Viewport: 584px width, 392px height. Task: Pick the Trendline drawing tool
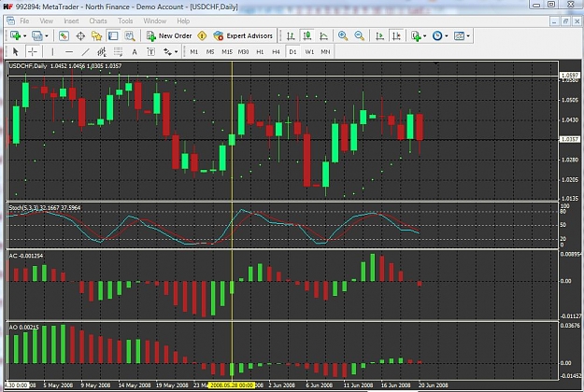pos(85,51)
